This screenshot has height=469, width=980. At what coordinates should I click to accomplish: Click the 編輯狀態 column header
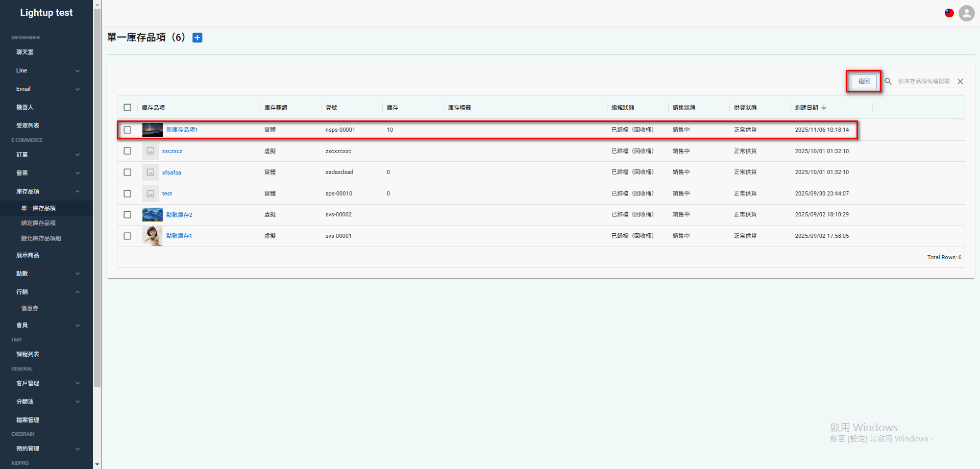tap(623, 108)
